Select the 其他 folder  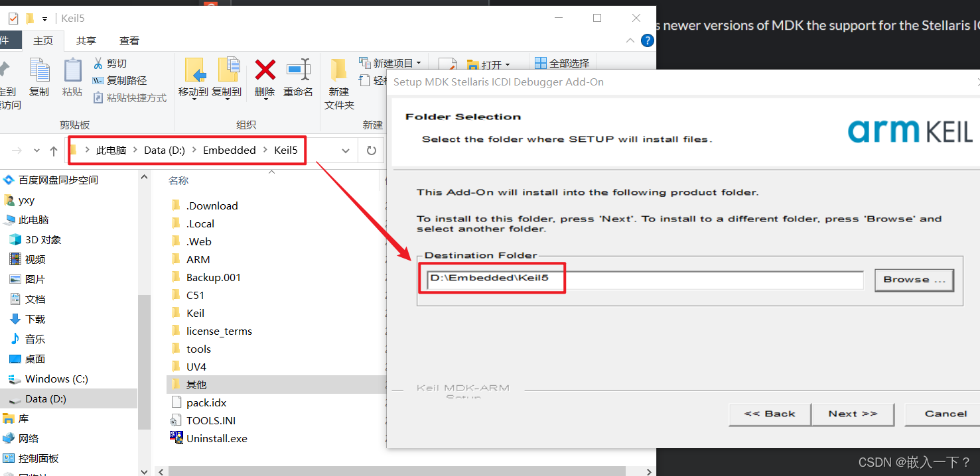pyautogui.click(x=196, y=385)
